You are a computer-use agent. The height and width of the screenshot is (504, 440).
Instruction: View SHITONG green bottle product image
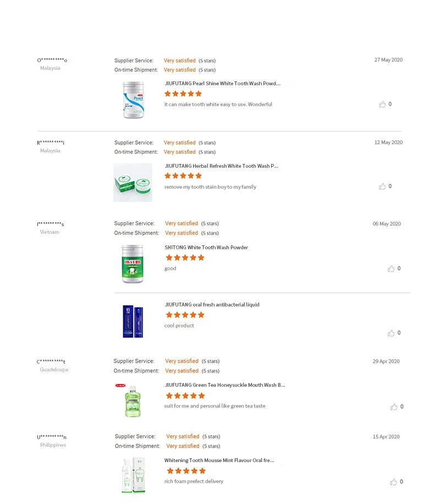point(133,264)
